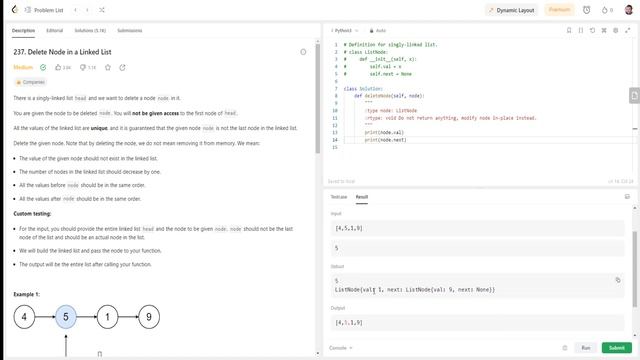Click the streak flame counter
The width and height of the screenshot is (640, 360).
coord(607,10)
